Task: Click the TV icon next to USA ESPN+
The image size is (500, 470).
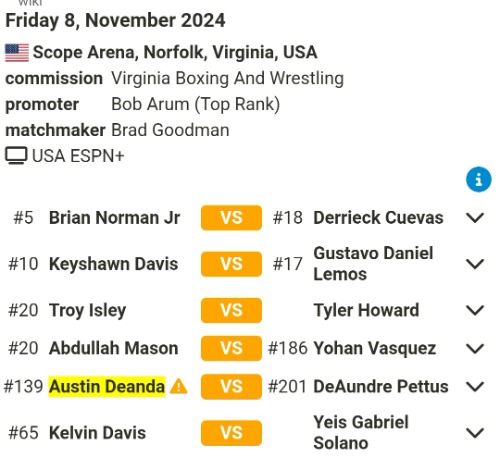Action: coord(16,156)
